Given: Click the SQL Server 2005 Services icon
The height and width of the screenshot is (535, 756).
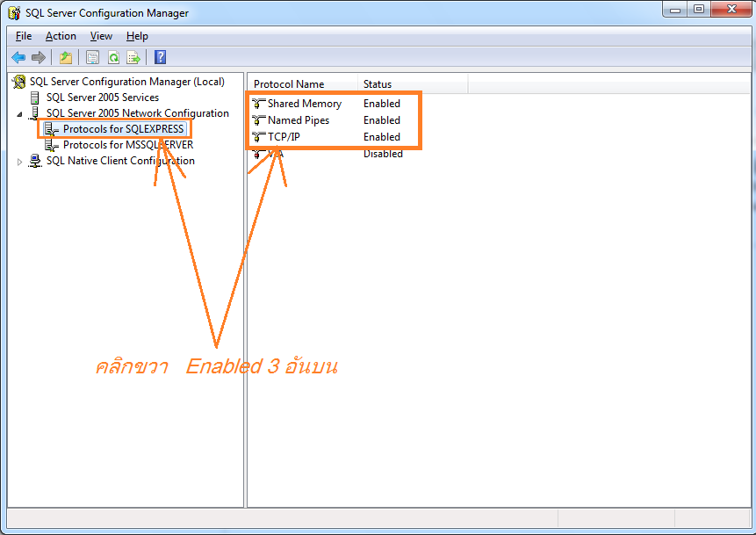Looking at the screenshot, I should point(35,98).
